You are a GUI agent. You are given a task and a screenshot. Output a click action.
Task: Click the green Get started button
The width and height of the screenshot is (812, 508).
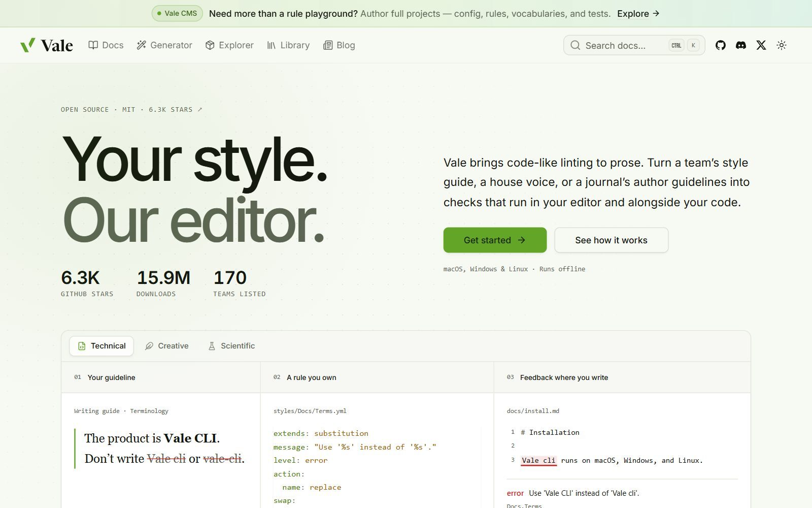[495, 240]
